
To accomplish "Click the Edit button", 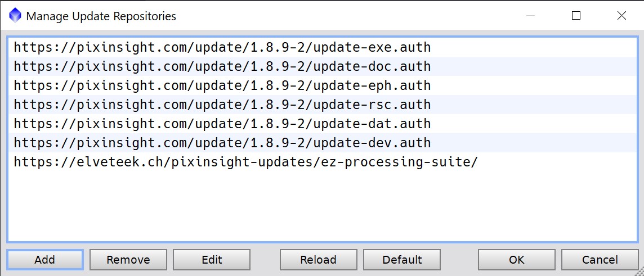I will (212, 260).
